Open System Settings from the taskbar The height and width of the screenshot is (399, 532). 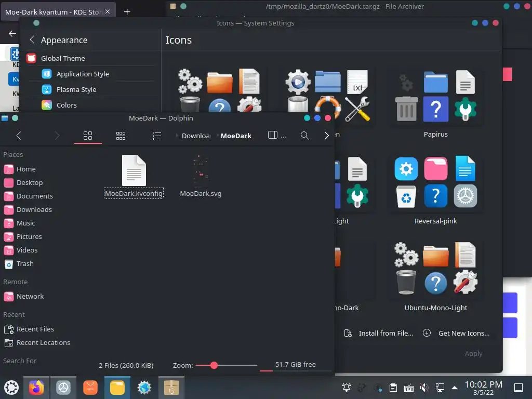(63, 388)
